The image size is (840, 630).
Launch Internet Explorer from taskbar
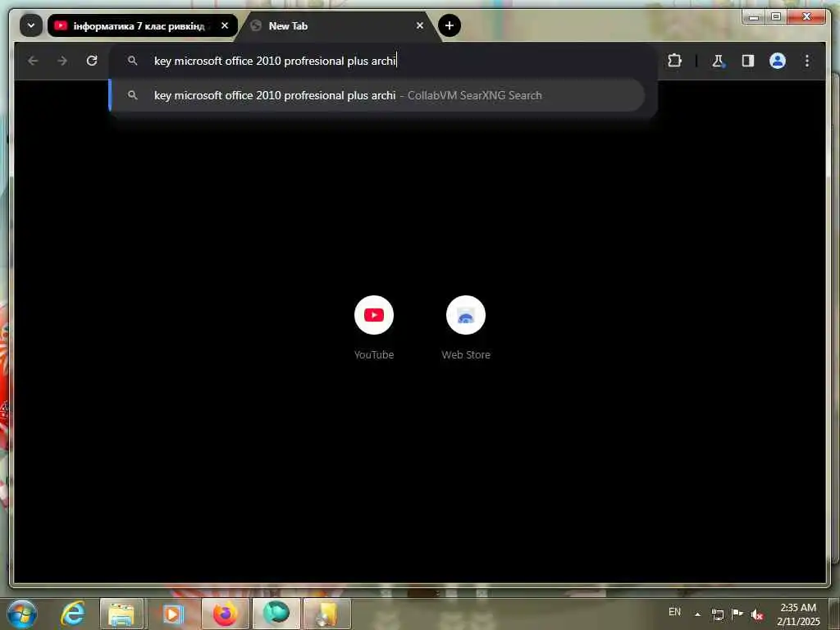point(73,614)
